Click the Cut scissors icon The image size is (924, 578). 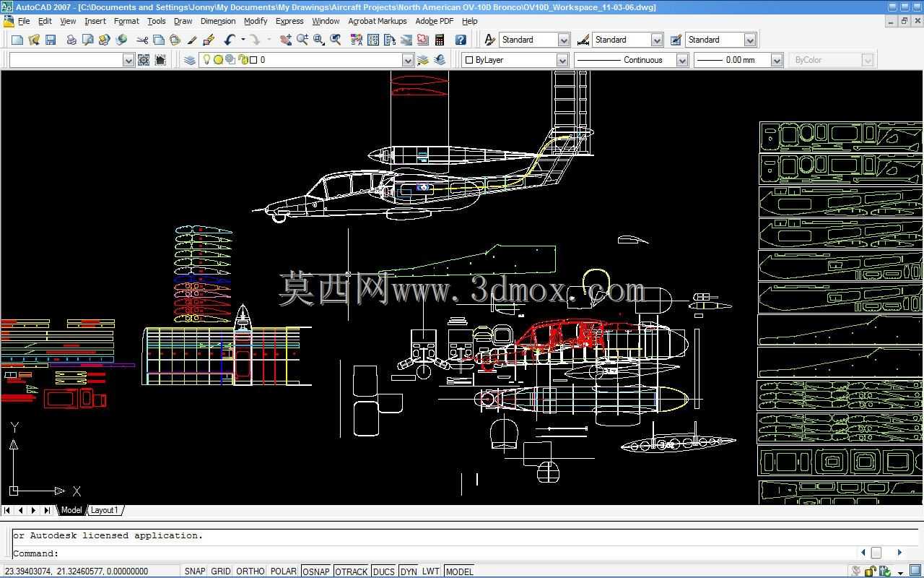[142, 40]
